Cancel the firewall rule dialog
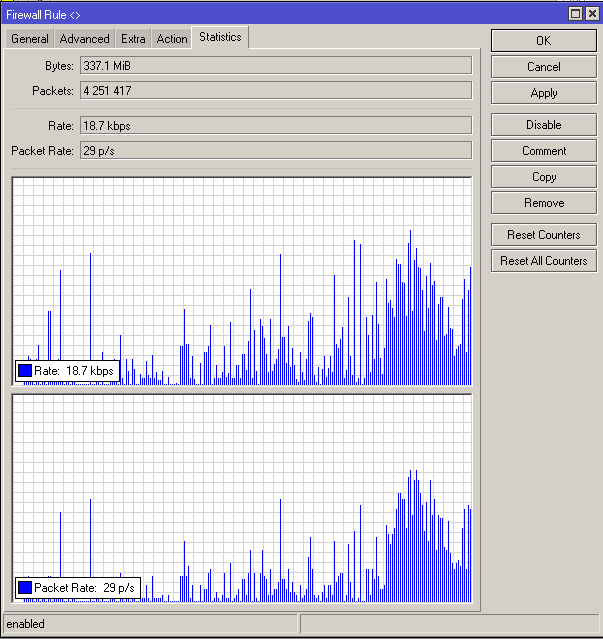This screenshot has width=603, height=639. click(x=543, y=67)
